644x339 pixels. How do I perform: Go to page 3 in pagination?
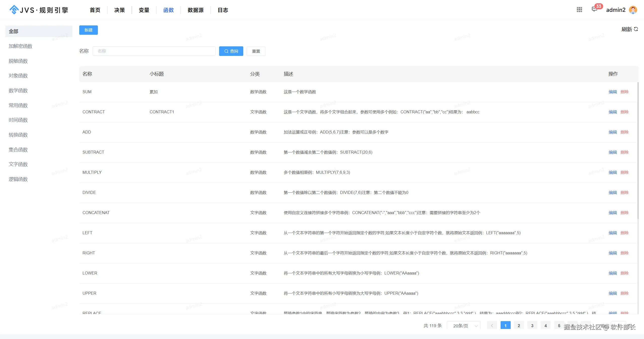point(532,326)
